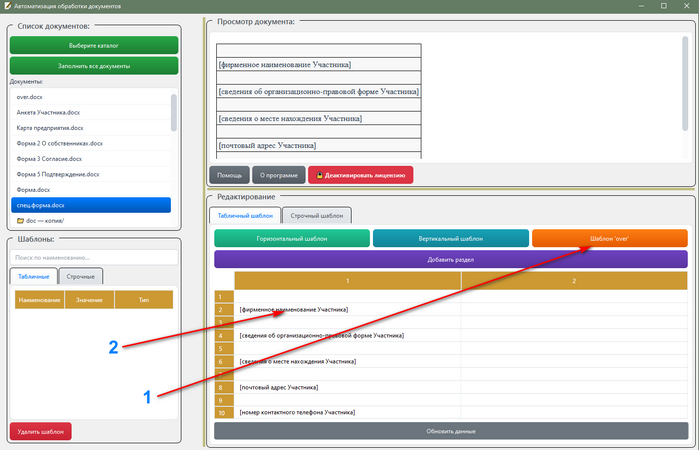Select 'Форма.docx' in the list

click(x=90, y=190)
